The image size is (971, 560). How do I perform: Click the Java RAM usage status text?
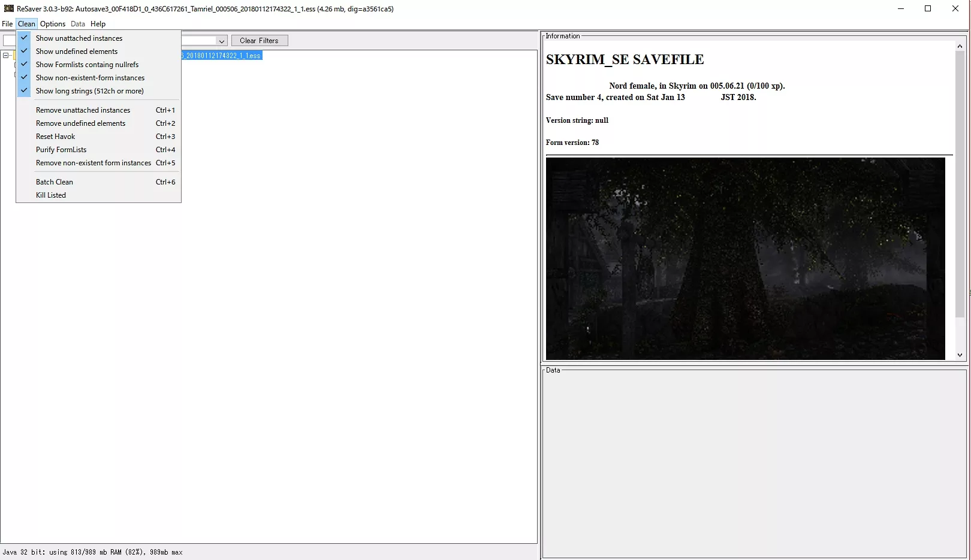pyautogui.click(x=92, y=552)
